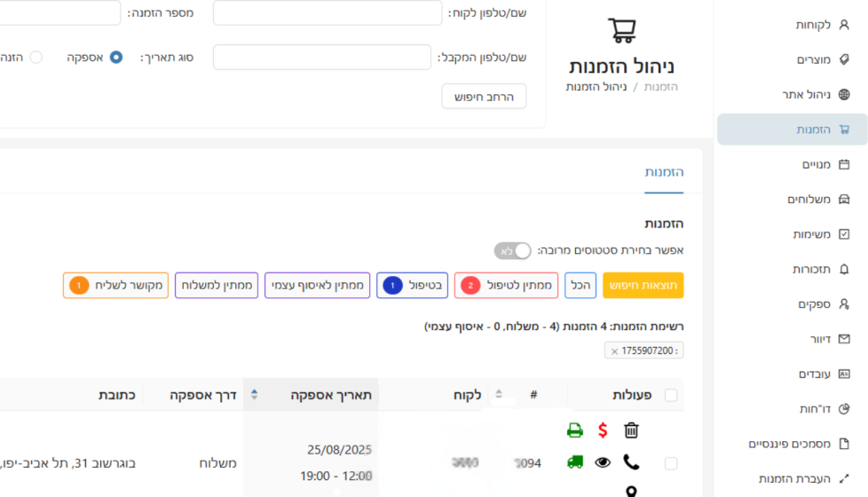Go to משלוחים in the sidebar

click(808, 199)
